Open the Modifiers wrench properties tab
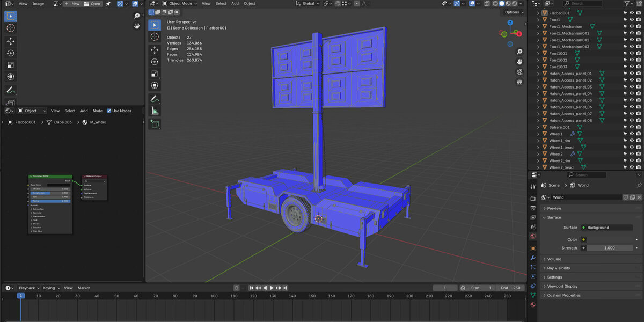The height and width of the screenshot is (322, 644). 533,258
